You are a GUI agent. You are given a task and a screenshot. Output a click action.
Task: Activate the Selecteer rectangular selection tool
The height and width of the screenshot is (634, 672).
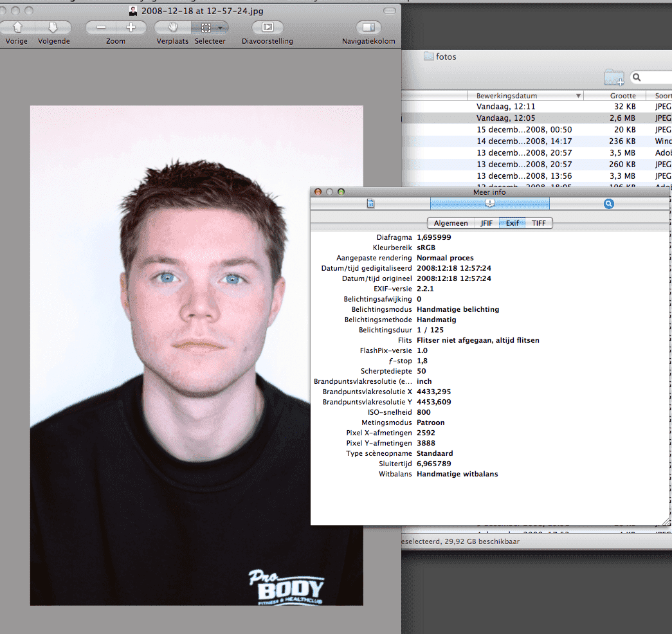point(206,28)
